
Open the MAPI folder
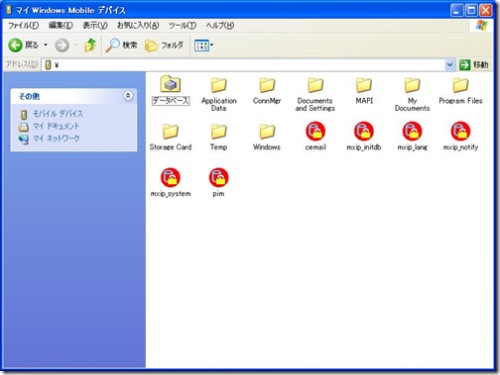[364, 85]
